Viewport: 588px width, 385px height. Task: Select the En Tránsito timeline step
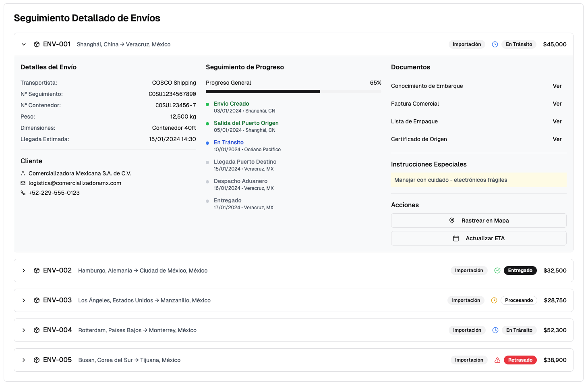click(228, 142)
